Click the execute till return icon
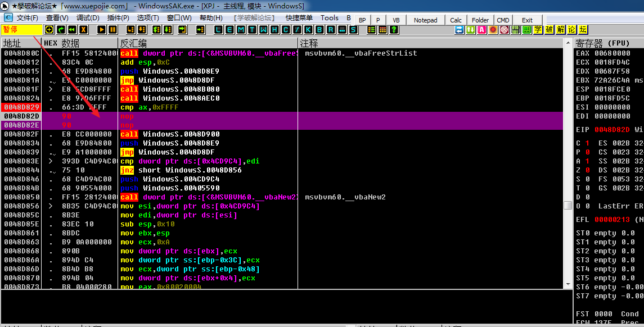This screenshot has height=327, width=644. point(182,30)
